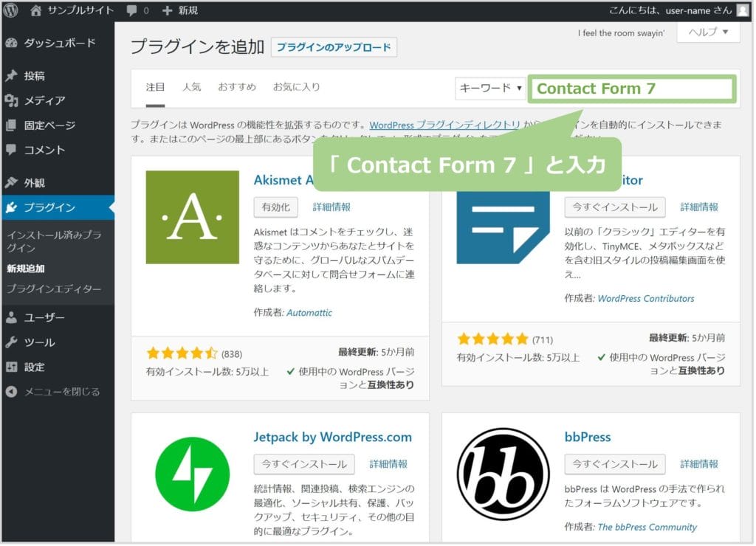Open the ツール tools menu
The image size is (756, 546).
click(39, 342)
